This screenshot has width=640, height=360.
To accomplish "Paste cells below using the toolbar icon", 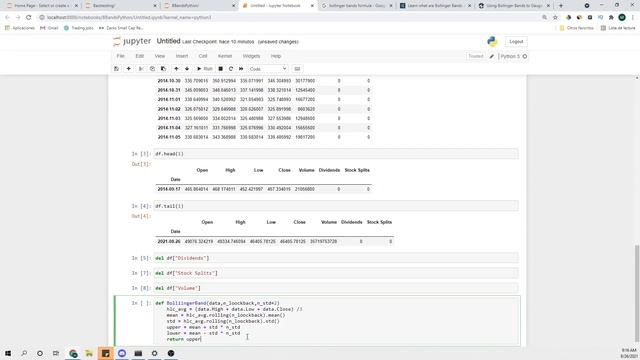I will pos(163,69).
